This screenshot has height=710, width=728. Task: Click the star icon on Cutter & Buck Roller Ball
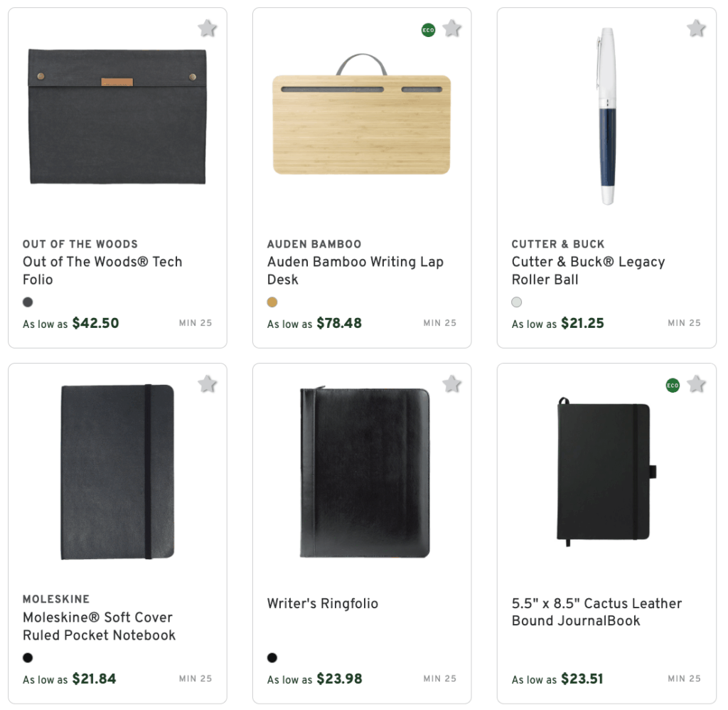click(695, 29)
